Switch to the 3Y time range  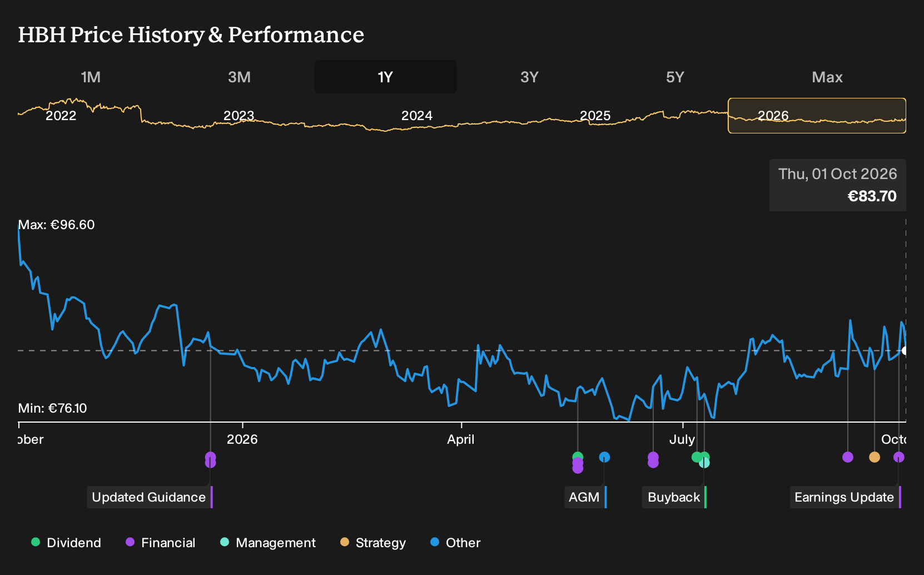click(529, 77)
